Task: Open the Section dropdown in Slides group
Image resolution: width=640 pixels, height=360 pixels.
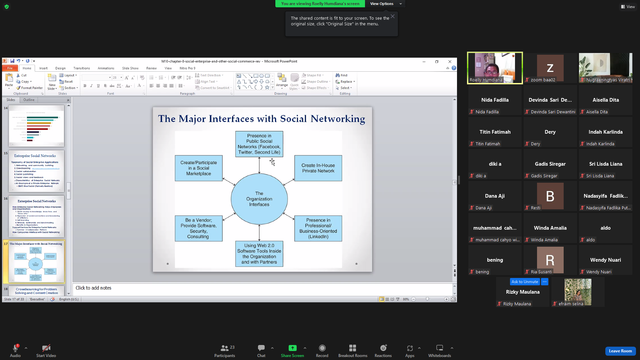Action: (68, 88)
